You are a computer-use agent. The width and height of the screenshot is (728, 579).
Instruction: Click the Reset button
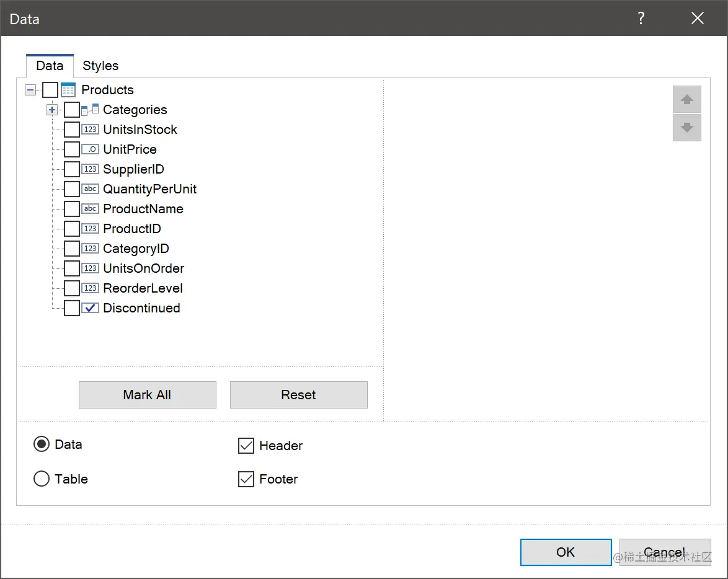click(298, 395)
